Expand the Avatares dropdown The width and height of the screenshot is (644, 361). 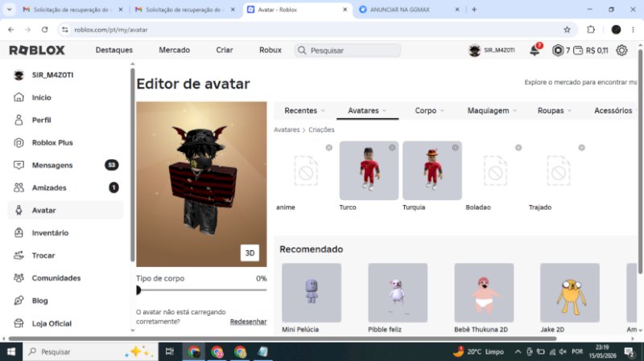(x=367, y=110)
